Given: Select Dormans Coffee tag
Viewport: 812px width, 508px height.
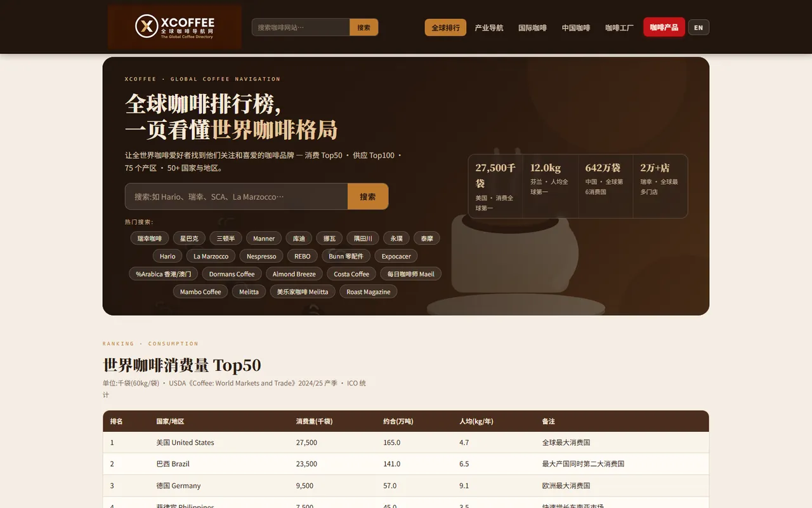Looking at the screenshot, I should point(232,274).
